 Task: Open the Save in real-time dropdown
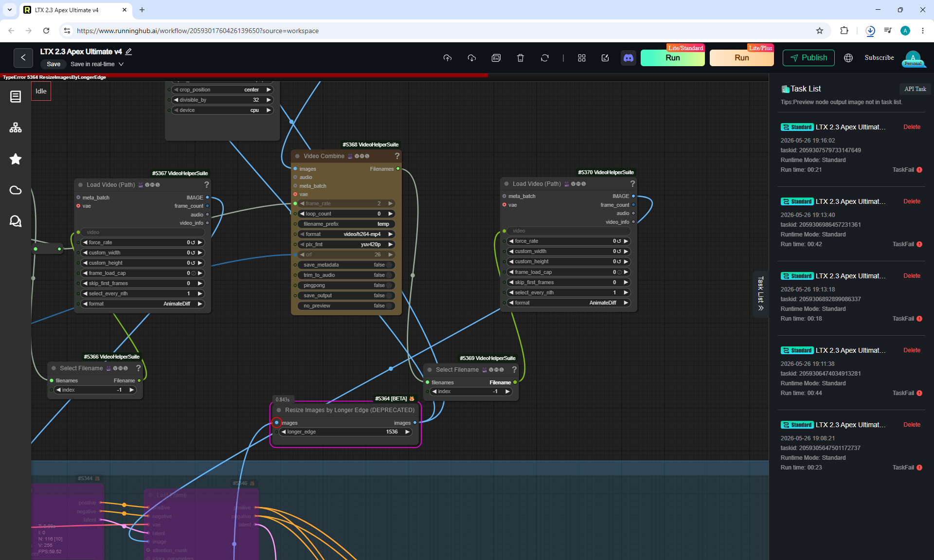(x=97, y=64)
